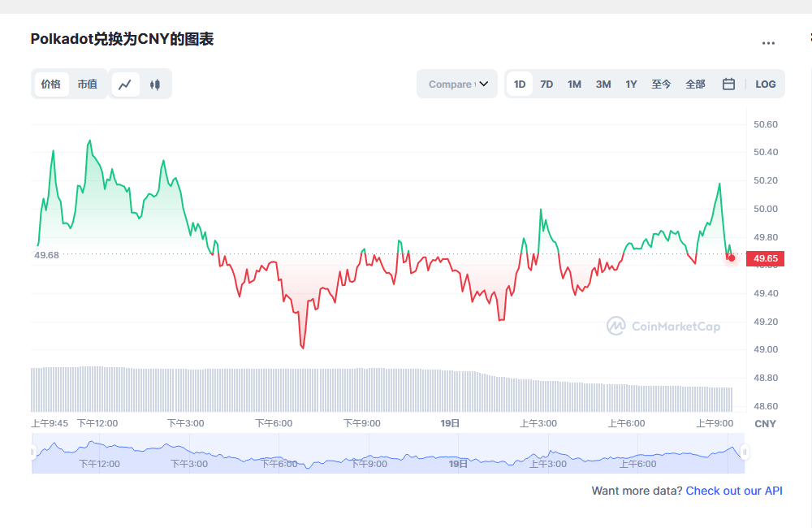
Task: Grab the left handle of range slider
Action: point(32,452)
